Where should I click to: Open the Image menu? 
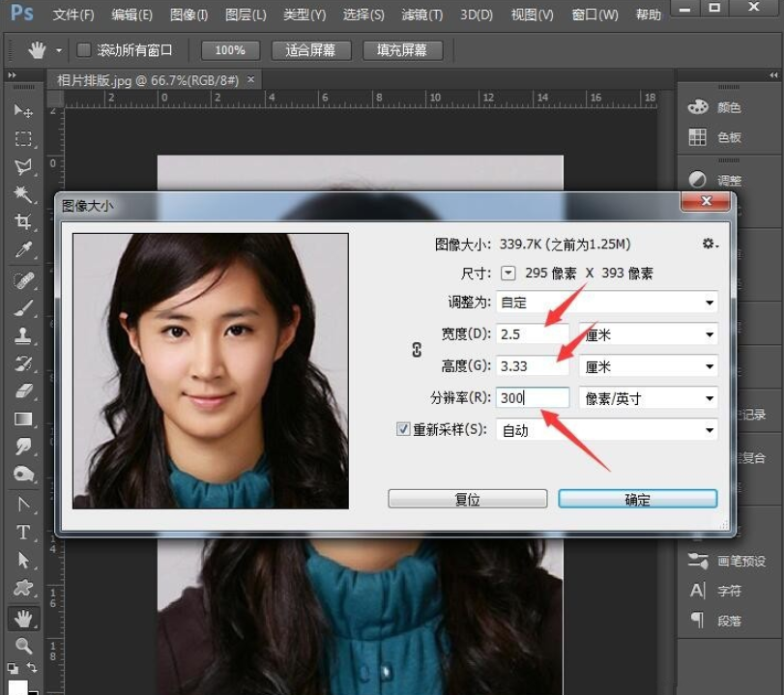click(189, 14)
